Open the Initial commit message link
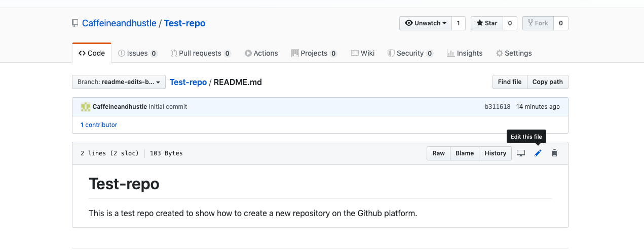This screenshot has height=250, width=644. 168,107
